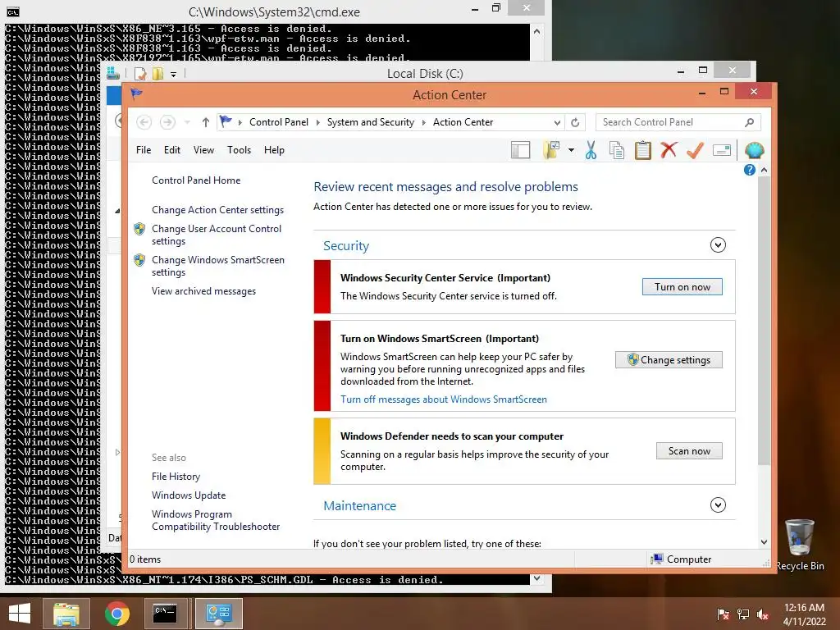Click New folder icon in Local Disk toolbar
840x630 pixels.
(157, 73)
